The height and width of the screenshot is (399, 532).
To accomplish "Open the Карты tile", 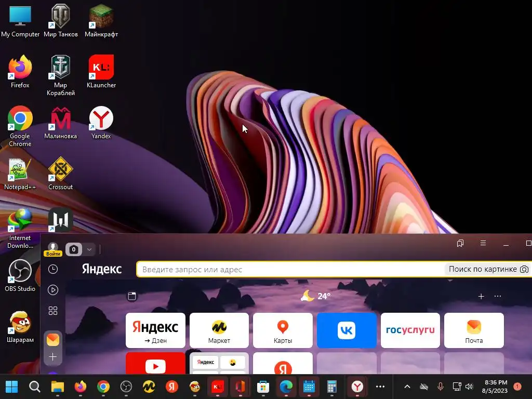I will pos(283,330).
